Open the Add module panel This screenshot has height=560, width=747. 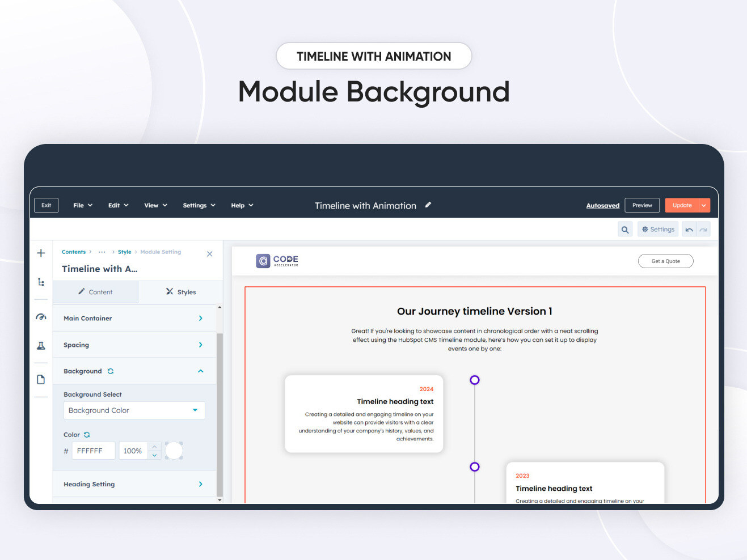[40, 253]
